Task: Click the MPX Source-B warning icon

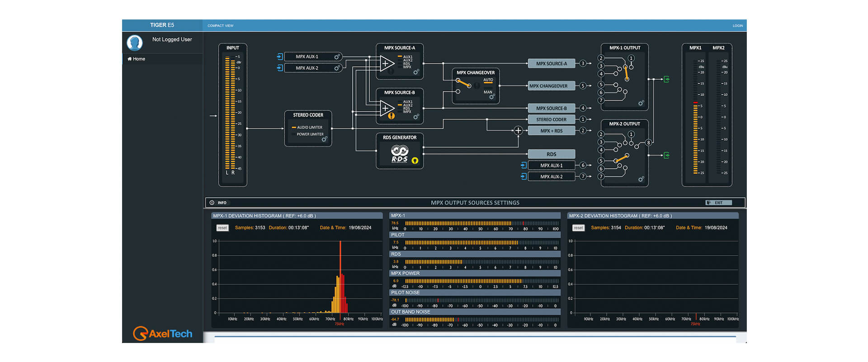Action: tap(392, 116)
